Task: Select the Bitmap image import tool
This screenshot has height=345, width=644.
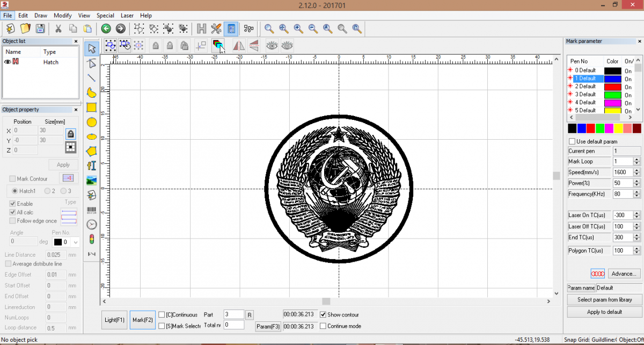Action: click(x=92, y=180)
